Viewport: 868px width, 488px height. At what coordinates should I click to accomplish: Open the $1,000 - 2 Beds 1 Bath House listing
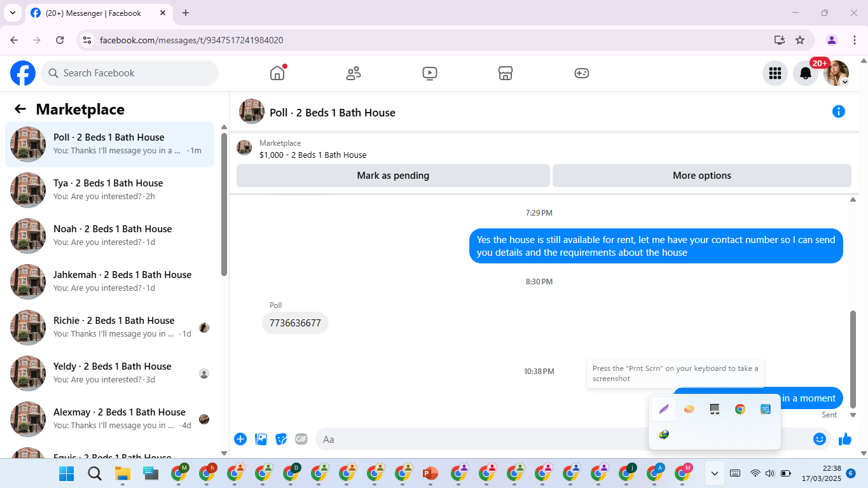[313, 155]
